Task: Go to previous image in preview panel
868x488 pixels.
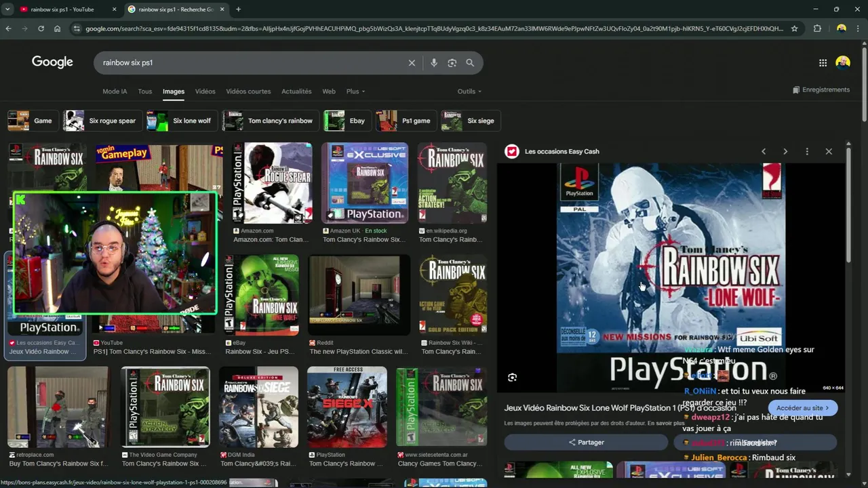Action: [764, 151]
